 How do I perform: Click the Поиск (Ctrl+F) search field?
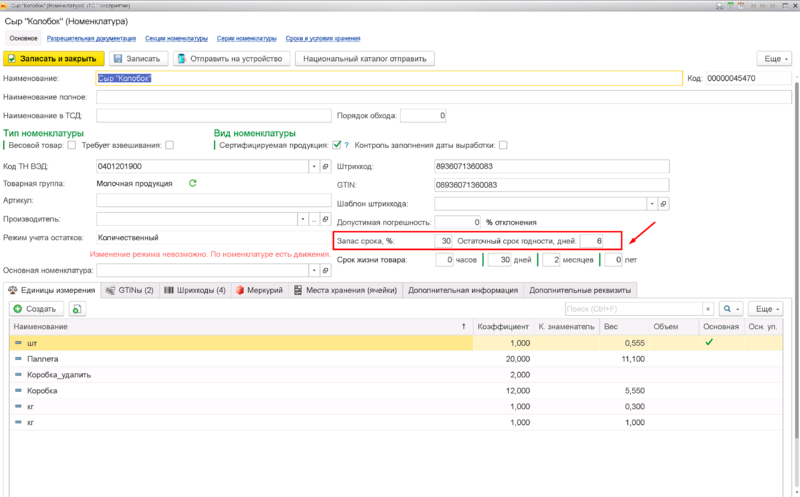point(633,309)
